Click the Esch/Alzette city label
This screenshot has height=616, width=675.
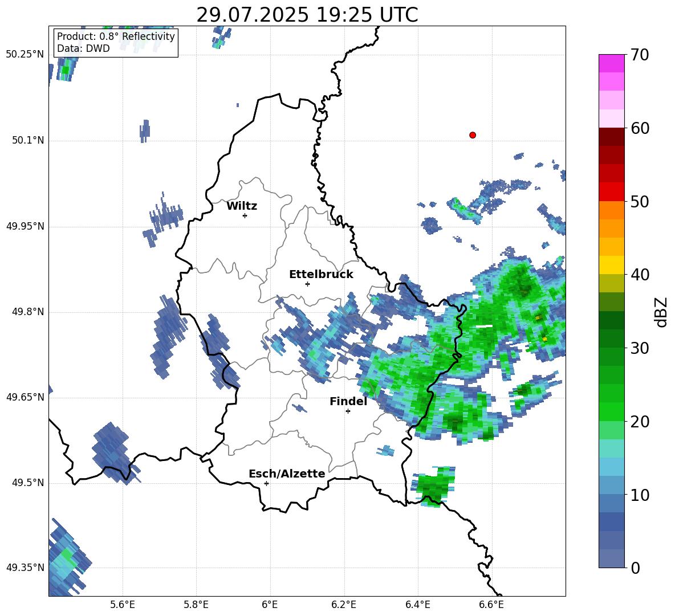point(287,474)
